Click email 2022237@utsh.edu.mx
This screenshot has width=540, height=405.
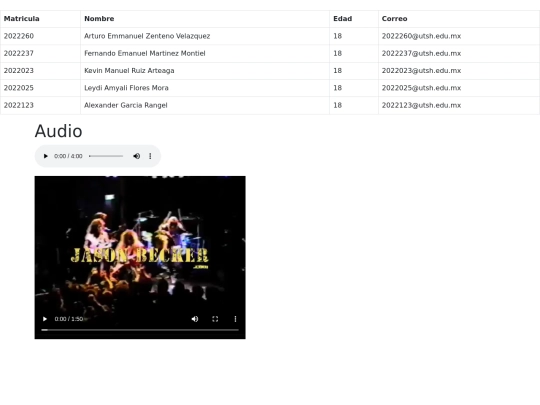coord(421,53)
